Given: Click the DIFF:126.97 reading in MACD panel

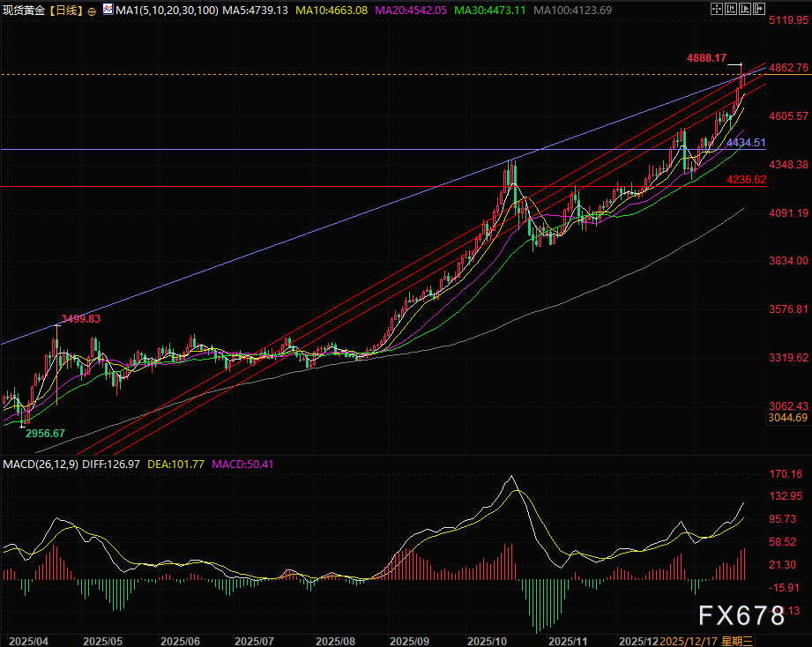Looking at the screenshot, I should [x=113, y=464].
